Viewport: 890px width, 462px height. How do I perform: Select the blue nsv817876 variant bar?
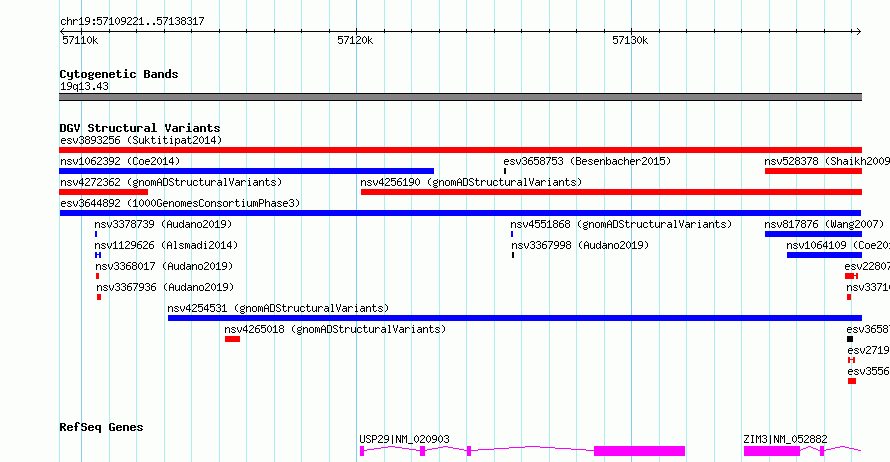pos(813,234)
